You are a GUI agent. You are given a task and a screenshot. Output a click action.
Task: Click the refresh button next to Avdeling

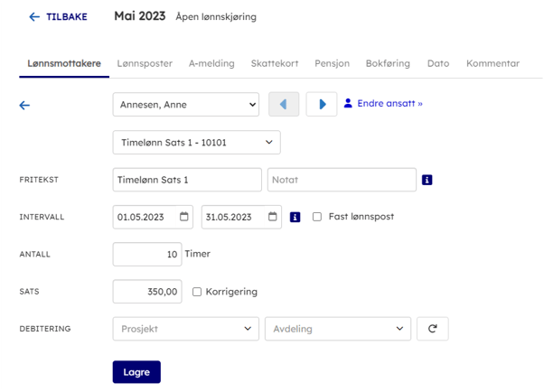432,329
